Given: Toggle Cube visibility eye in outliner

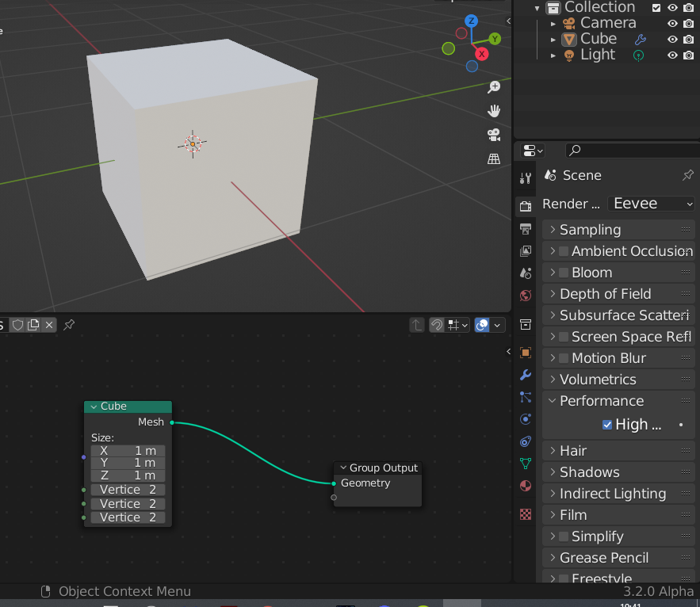Looking at the screenshot, I should click(672, 40).
